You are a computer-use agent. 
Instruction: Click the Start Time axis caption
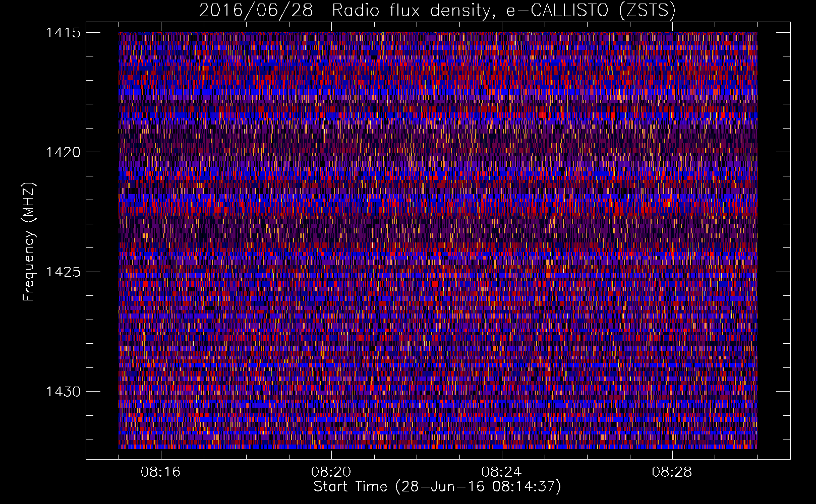click(x=437, y=487)
